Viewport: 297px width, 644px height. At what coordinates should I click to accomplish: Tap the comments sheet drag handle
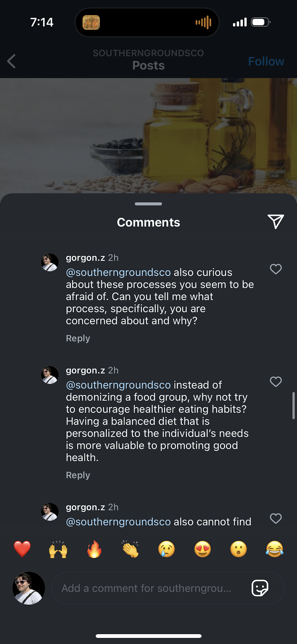pyautogui.click(x=148, y=204)
